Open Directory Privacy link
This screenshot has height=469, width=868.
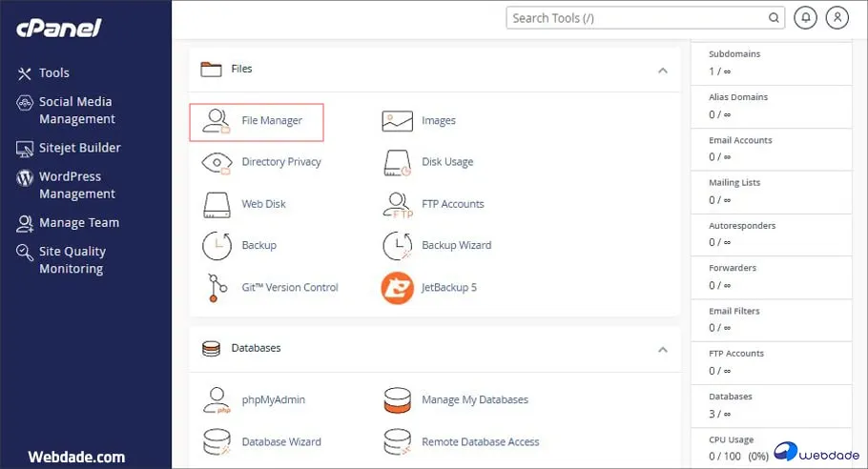coord(281,162)
